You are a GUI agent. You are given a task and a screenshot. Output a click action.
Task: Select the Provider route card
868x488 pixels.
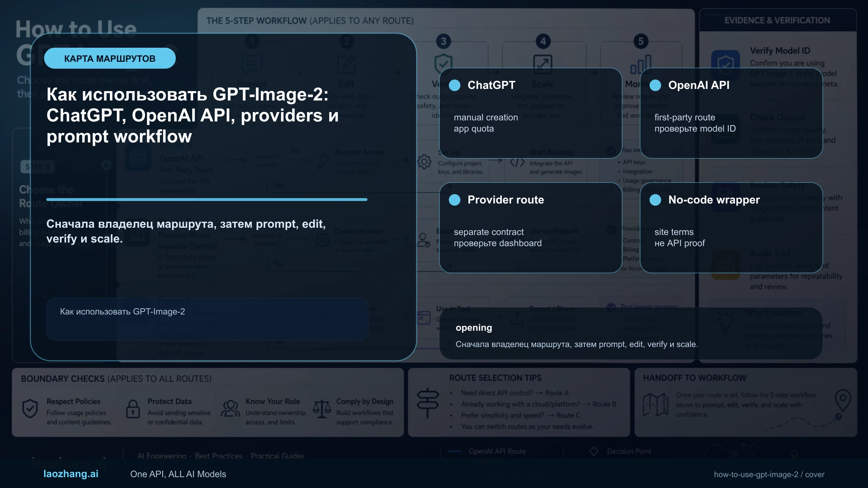tap(531, 227)
